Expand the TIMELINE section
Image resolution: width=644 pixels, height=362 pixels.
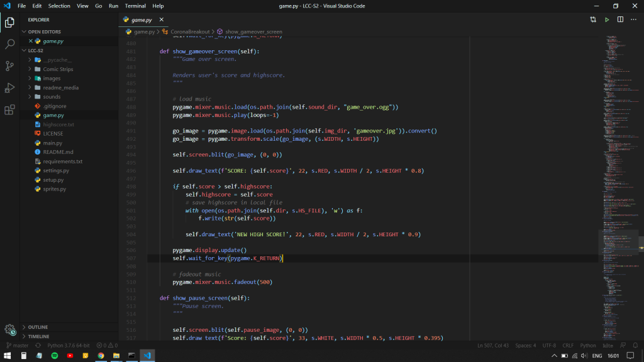point(38,336)
